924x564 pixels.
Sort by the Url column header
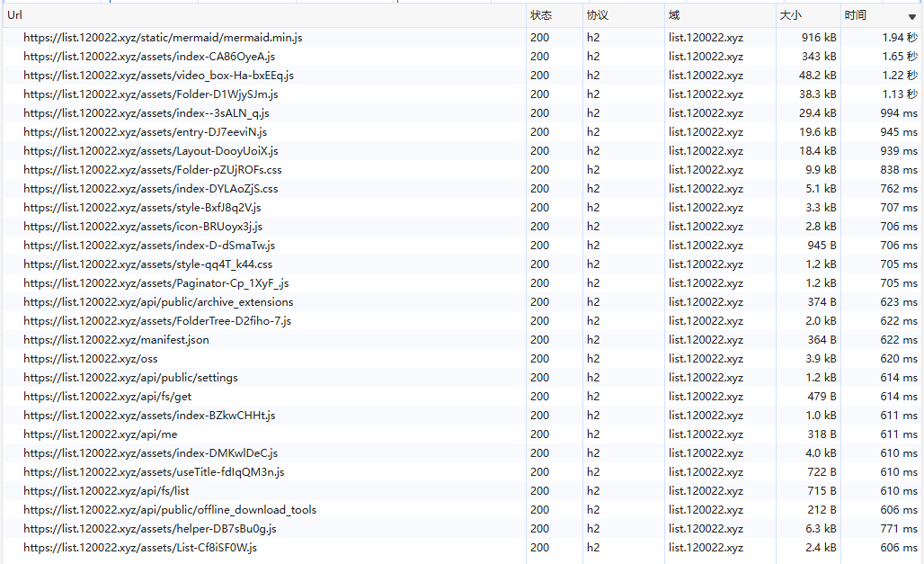[14, 15]
